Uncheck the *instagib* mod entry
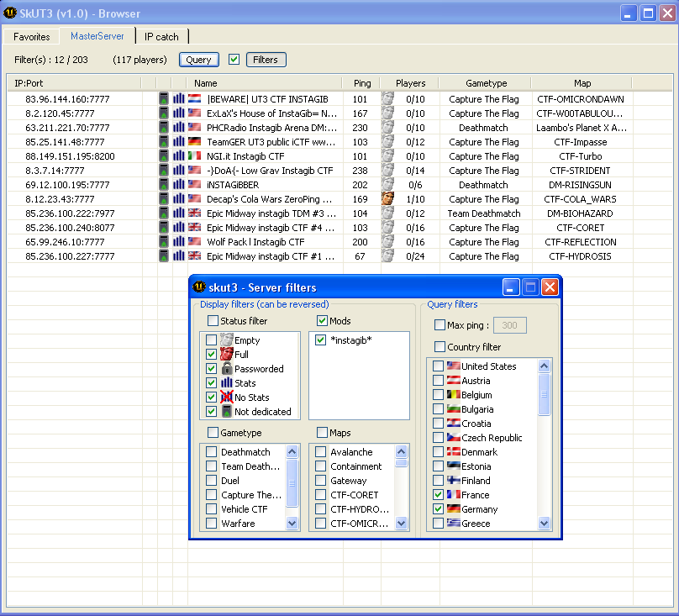The height and width of the screenshot is (616, 679). click(320, 340)
